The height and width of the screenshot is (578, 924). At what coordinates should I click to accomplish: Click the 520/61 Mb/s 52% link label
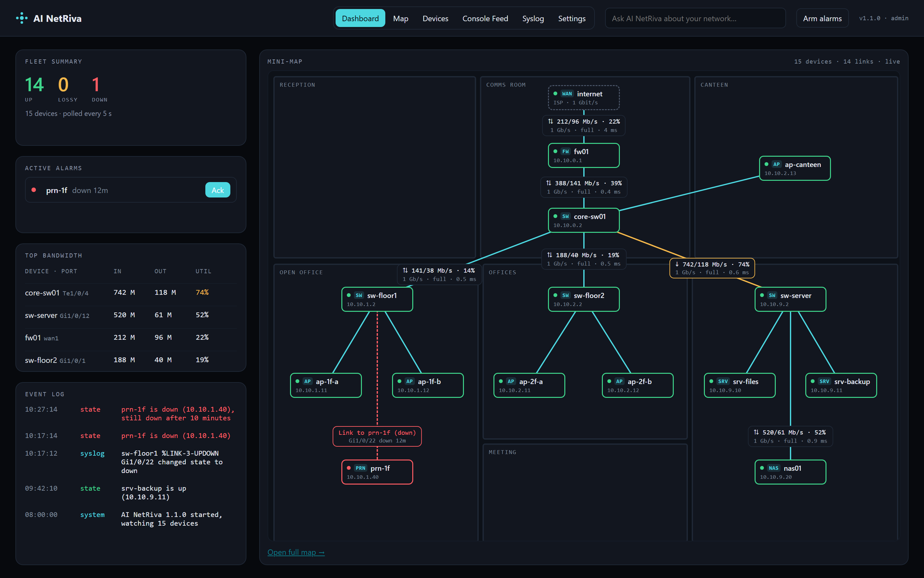(x=790, y=436)
